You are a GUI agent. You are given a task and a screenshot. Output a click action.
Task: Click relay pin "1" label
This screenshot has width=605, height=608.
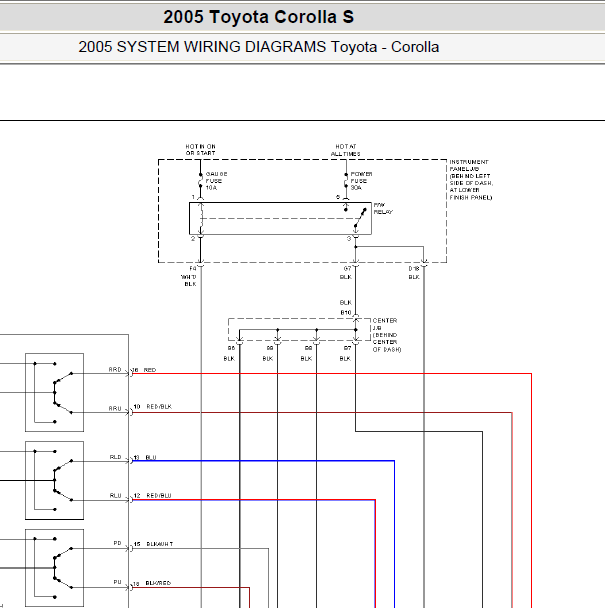pos(193,197)
